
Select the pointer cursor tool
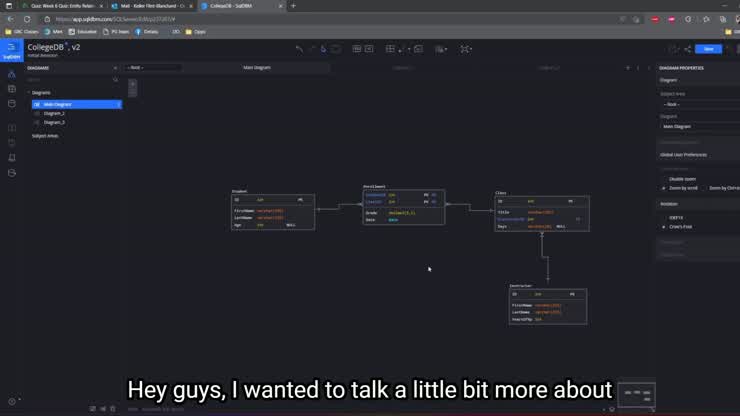tap(323, 48)
